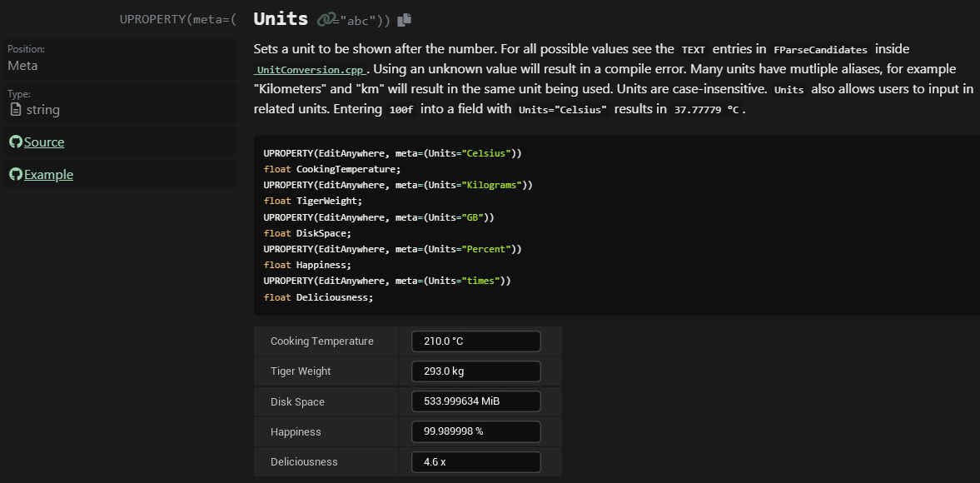
Task: Click the Disk Space value field
Action: (475, 401)
